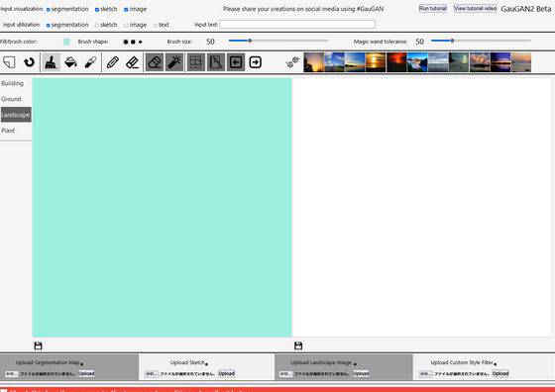Browse file for Upload Sketch
The height and width of the screenshot is (392, 555).
click(152, 373)
